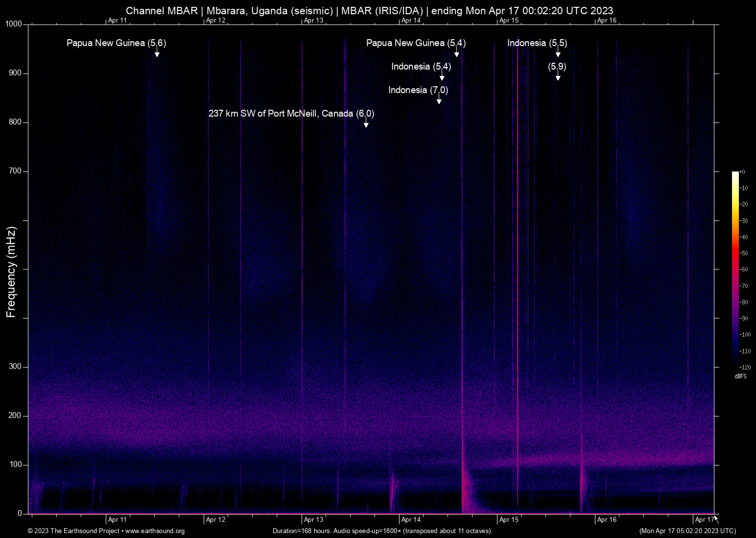
Task: Select the Duration=168 hours footer text
Action: [382, 531]
